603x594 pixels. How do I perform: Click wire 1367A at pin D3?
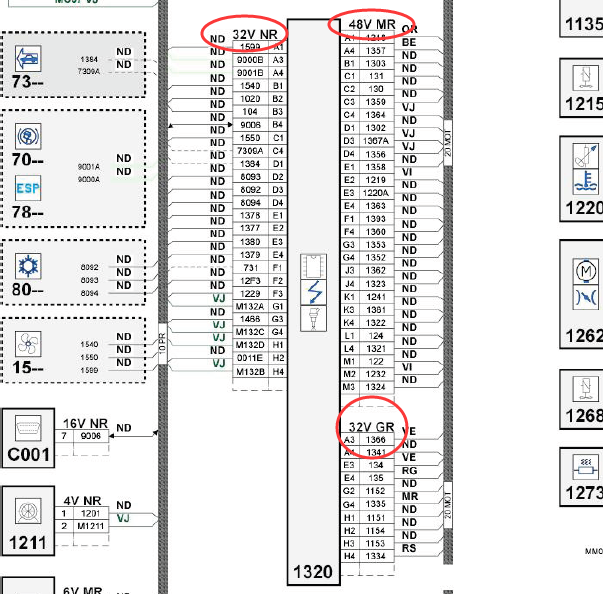[376, 141]
